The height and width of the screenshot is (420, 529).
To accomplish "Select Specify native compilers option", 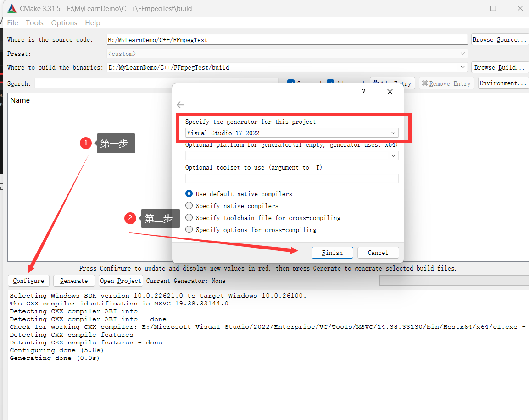I will click(189, 205).
